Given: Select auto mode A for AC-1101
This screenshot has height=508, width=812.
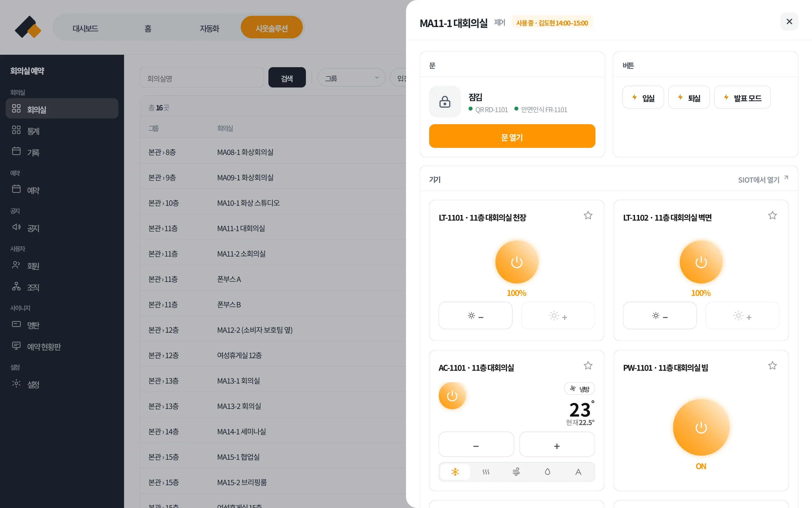Looking at the screenshot, I should pos(578,472).
